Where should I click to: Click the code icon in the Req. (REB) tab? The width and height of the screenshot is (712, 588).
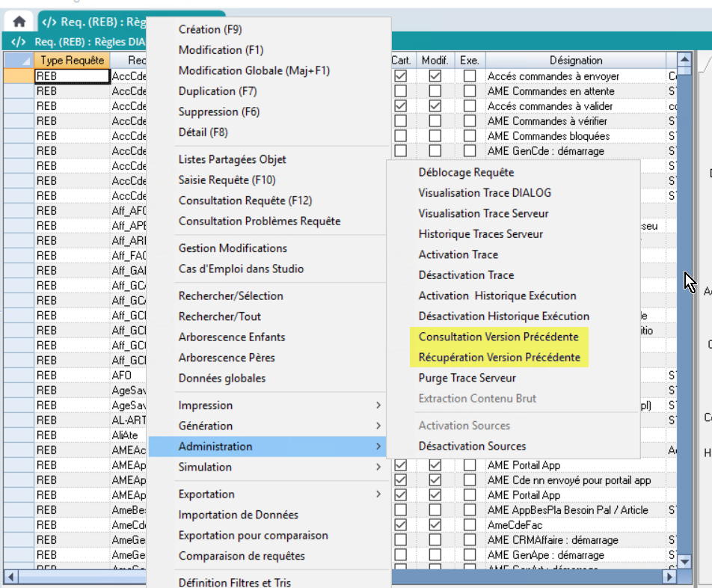[x=49, y=22]
